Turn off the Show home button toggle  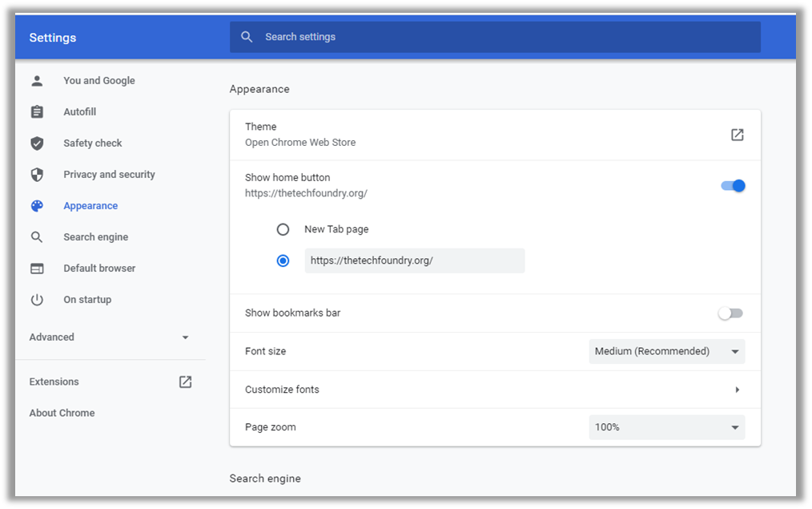click(x=733, y=185)
